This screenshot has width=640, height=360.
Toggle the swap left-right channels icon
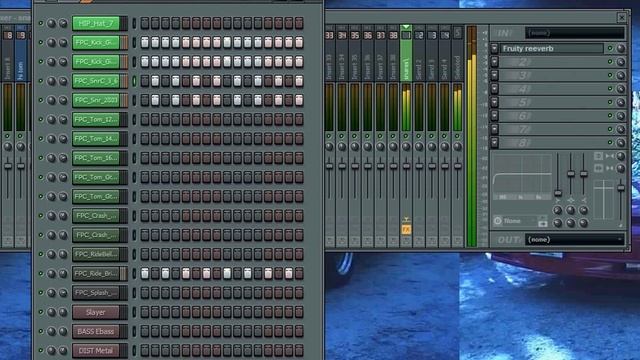(598, 168)
